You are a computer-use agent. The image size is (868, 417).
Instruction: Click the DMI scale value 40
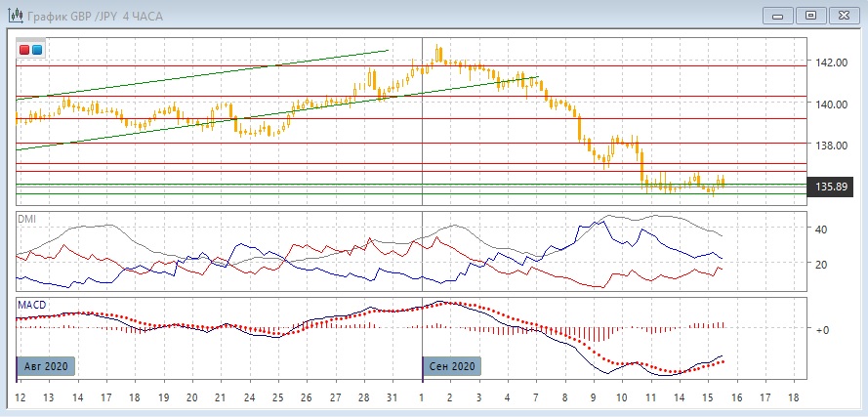(822, 229)
